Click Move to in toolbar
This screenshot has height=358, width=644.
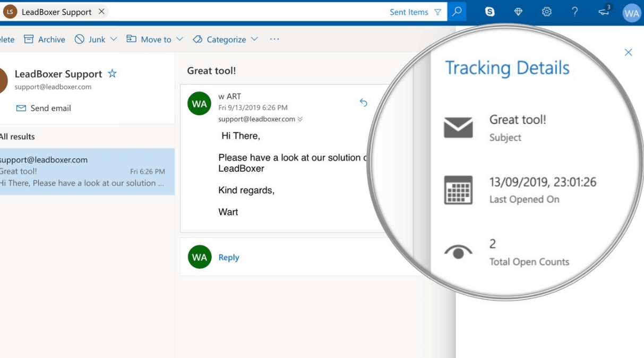pos(149,39)
